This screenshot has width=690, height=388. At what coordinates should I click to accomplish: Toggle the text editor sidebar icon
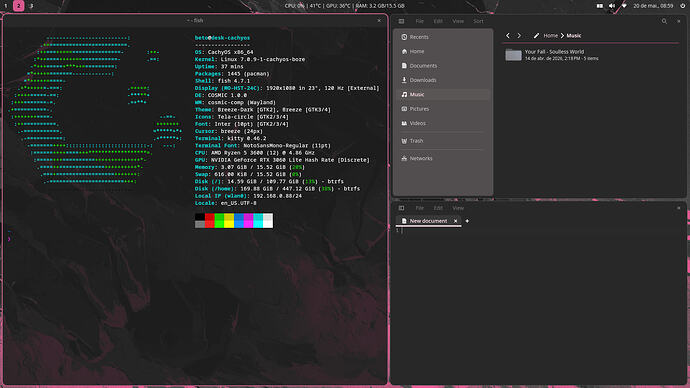point(401,208)
